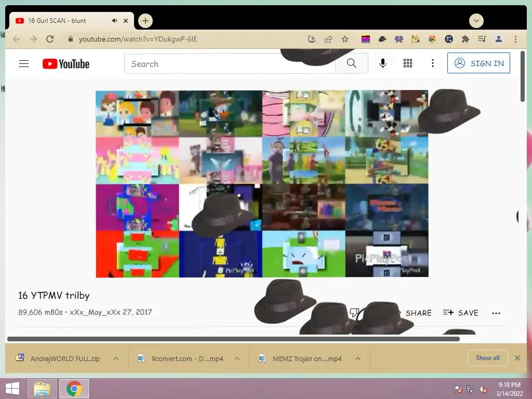Click the purple face extension icon
Screen dimensions: 532x399
click(399, 39)
